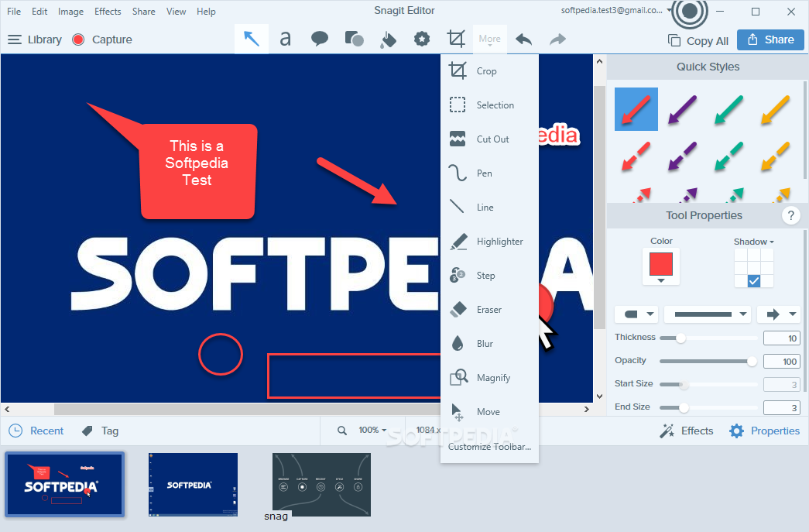The image size is (809, 532).
Task: Open arrow start style dropdown
Action: coord(636,314)
